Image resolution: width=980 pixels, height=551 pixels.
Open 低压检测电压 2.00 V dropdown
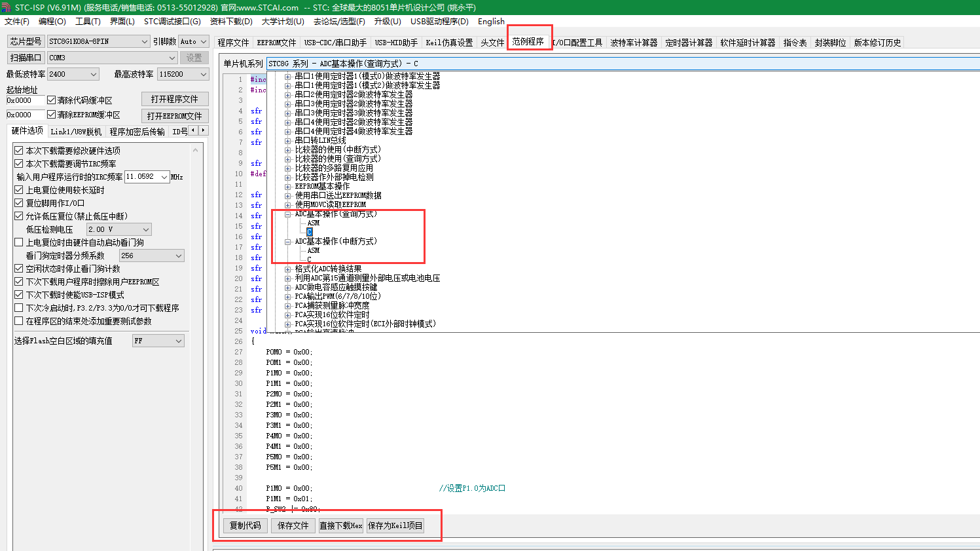coord(146,229)
